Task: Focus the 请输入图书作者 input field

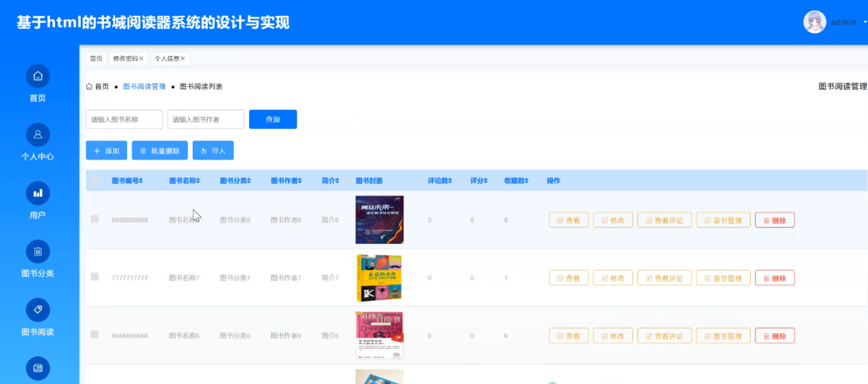Action: click(206, 119)
